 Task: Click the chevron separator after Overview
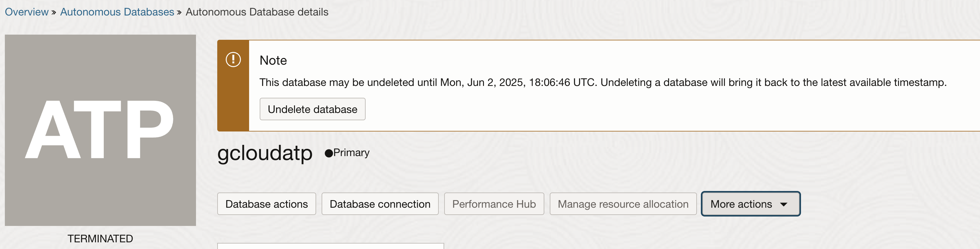pyautogui.click(x=54, y=12)
